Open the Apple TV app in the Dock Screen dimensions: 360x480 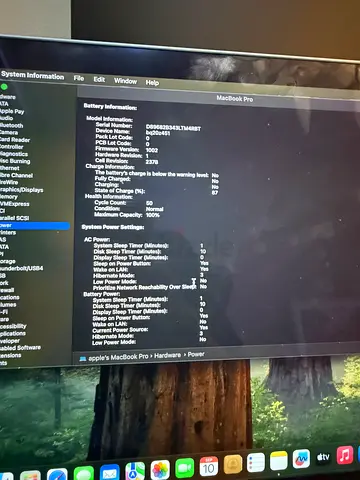pyautogui.click(x=323, y=457)
